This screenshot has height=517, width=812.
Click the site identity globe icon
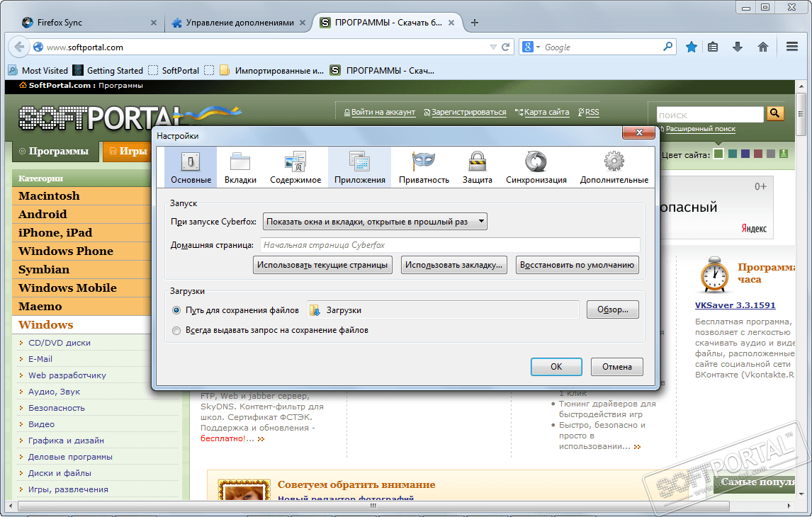tap(38, 47)
